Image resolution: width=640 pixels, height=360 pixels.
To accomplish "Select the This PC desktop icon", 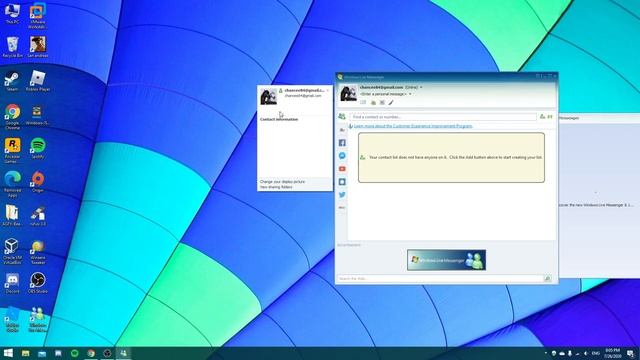I will click(12, 13).
